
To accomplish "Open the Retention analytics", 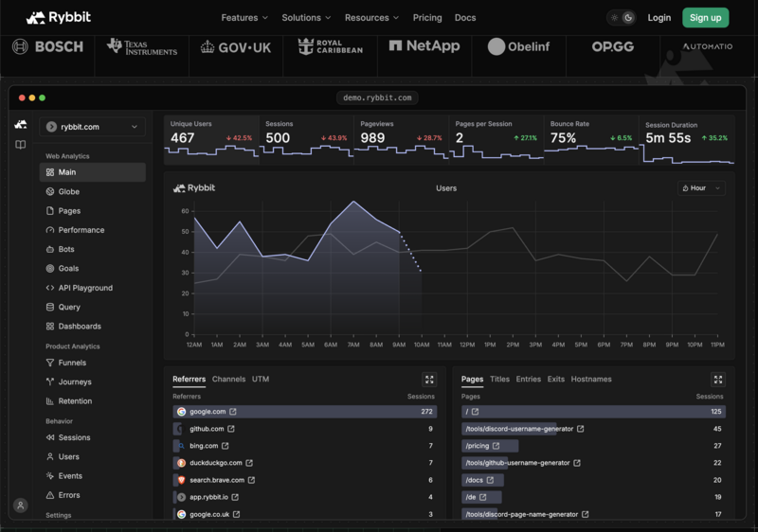I will [x=92, y=401].
